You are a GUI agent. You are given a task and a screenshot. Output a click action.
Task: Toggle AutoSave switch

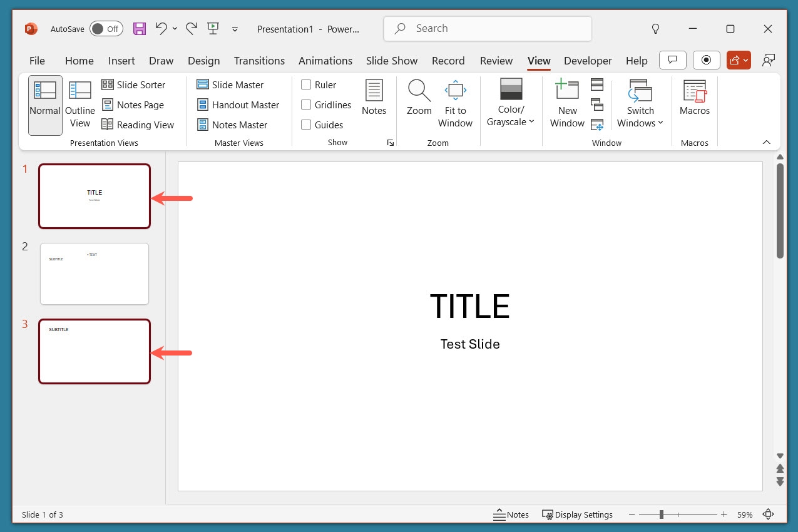[106, 29]
